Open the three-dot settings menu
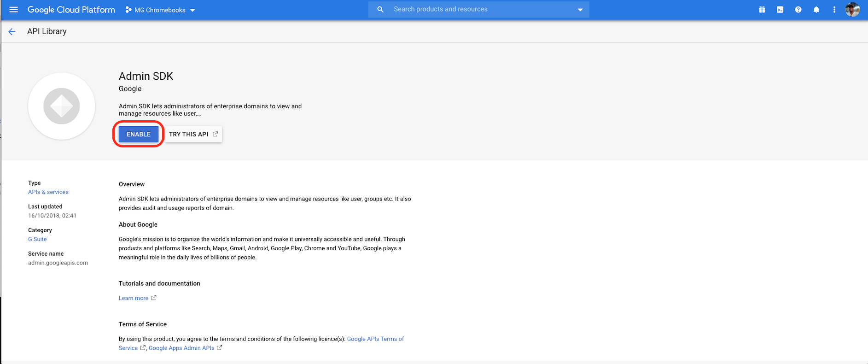The width and height of the screenshot is (868, 364). 834,10
